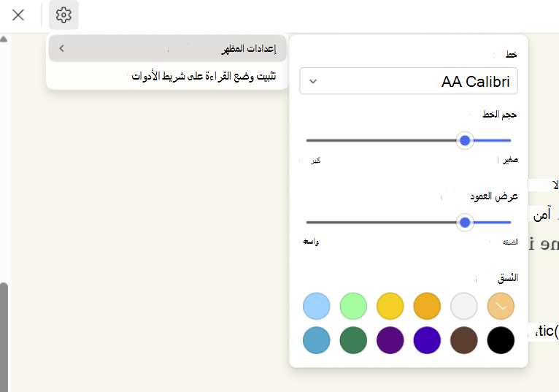Click the settings gear icon

point(63,15)
